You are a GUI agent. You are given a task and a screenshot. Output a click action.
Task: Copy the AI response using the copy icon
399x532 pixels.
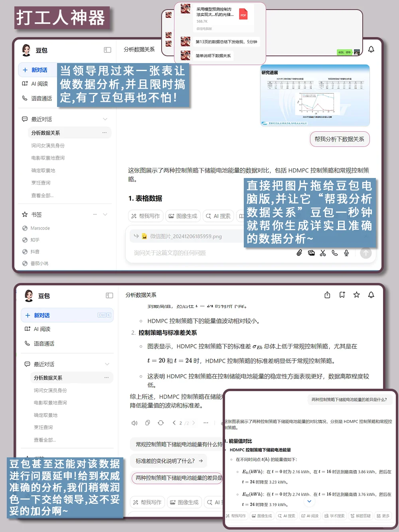[x=147, y=423]
